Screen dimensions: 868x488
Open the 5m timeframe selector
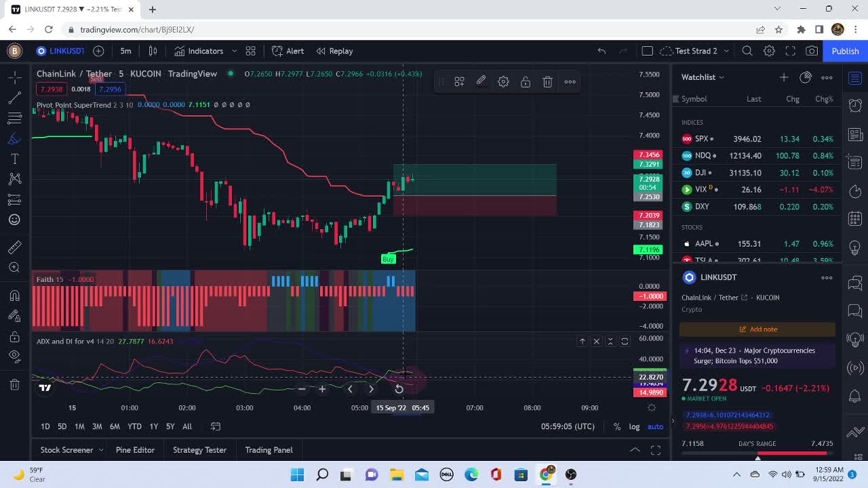[x=125, y=51]
